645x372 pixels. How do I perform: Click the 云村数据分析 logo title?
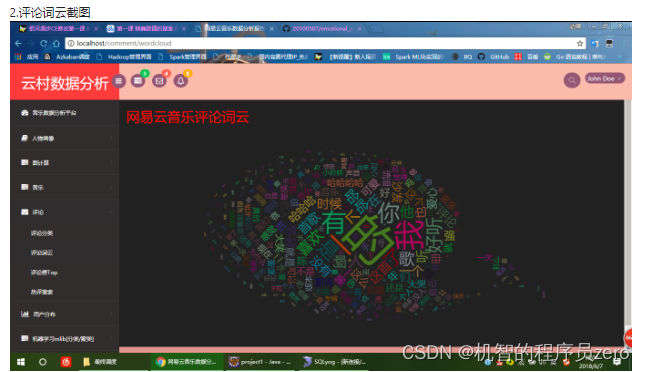tap(65, 83)
